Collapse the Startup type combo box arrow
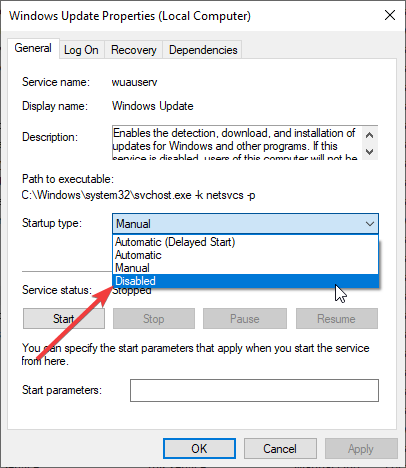406x468 pixels. [370, 224]
